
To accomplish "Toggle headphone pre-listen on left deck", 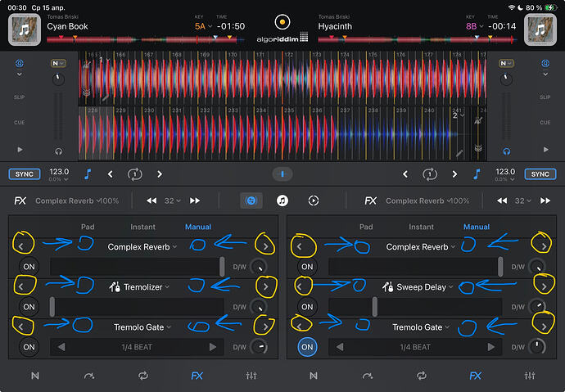I will point(58,151).
